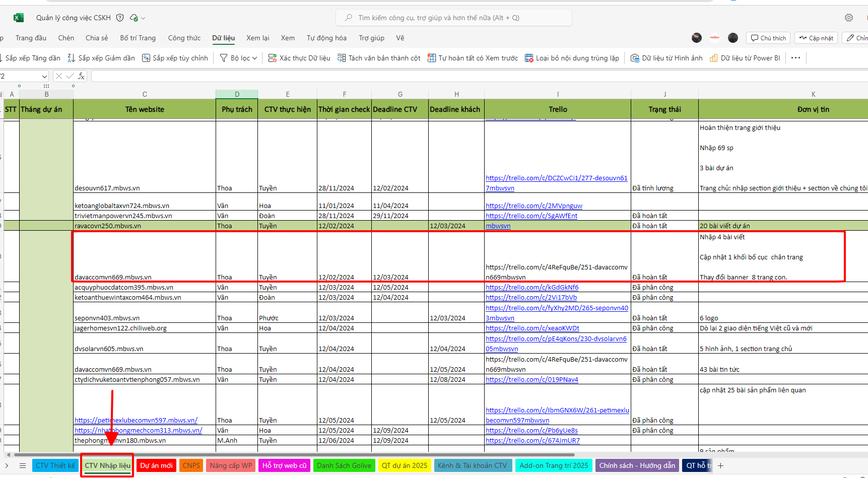Click Loại bỏ nội dung trùng lặp

(x=572, y=58)
